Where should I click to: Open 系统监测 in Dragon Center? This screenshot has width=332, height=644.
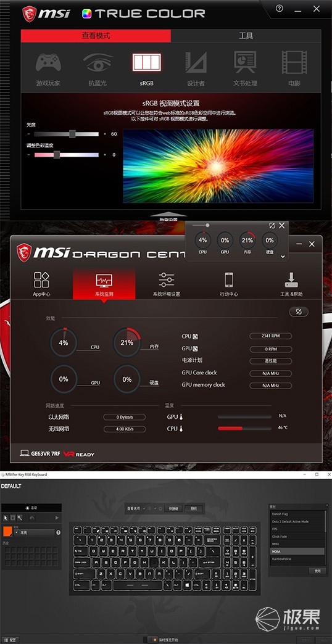click(x=104, y=284)
